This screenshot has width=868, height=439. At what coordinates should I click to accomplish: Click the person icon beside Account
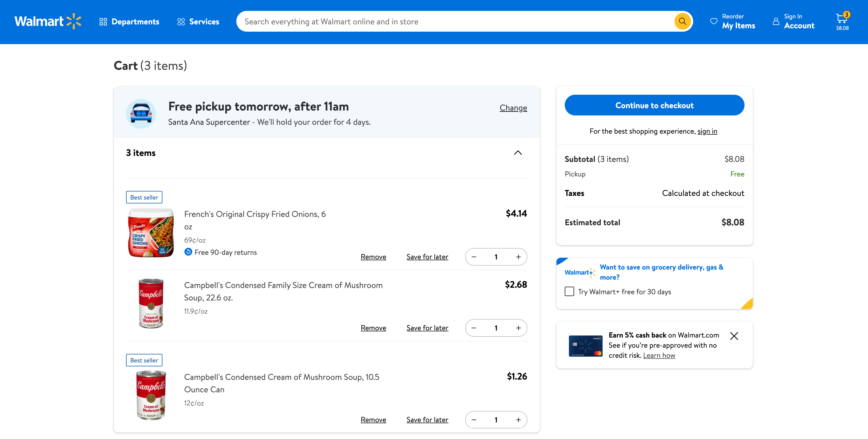click(776, 21)
